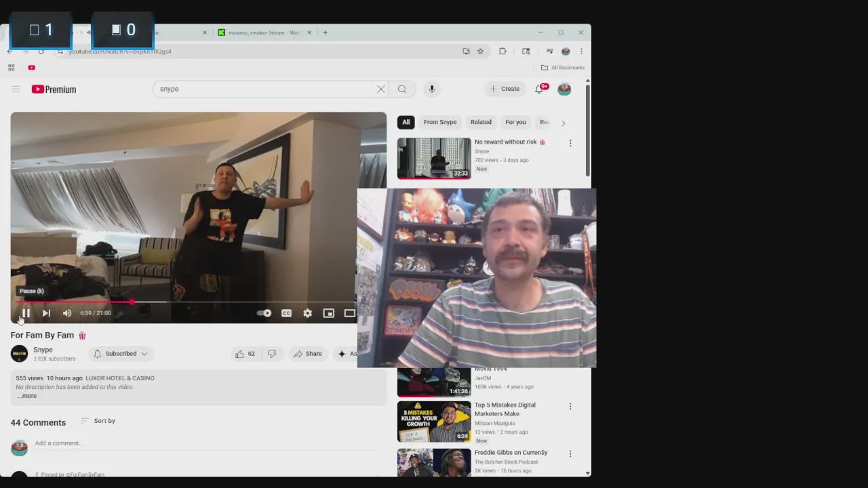Select the Related chip
868x488 pixels.
[x=481, y=122]
